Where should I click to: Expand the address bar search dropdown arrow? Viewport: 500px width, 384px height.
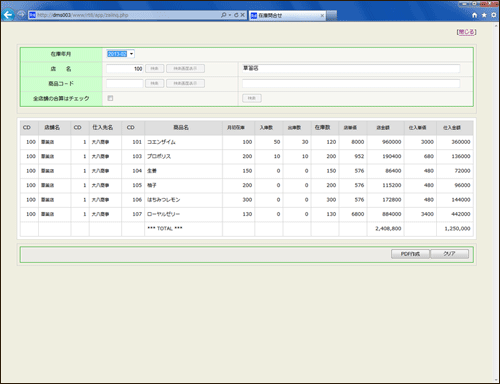tap(230, 15)
